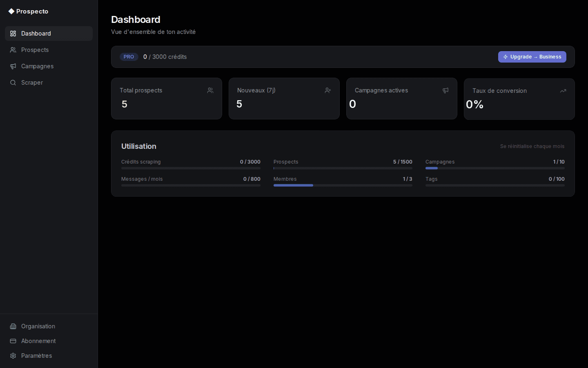Click the add-user icon in Nouveaux (7j) card

click(x=328, y=90)
